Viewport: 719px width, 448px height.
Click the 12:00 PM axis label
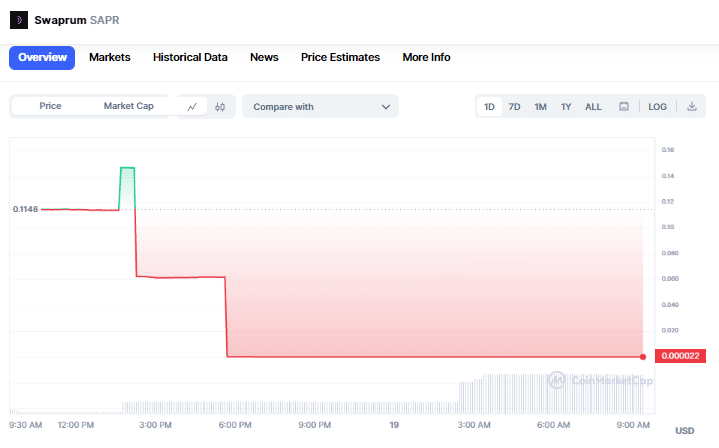76,425
